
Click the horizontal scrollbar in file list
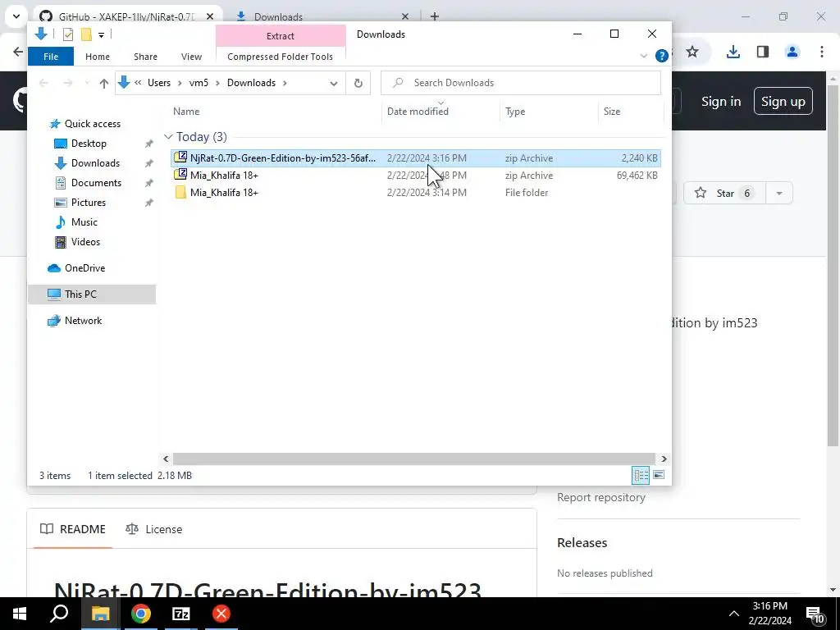413,459
